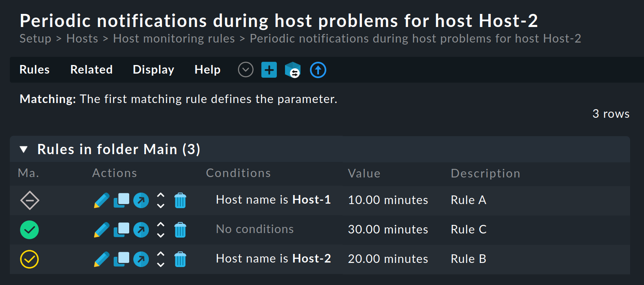Click the green matching checkmark for Rule C
This screenshot has height=285, width=644.
29,230
